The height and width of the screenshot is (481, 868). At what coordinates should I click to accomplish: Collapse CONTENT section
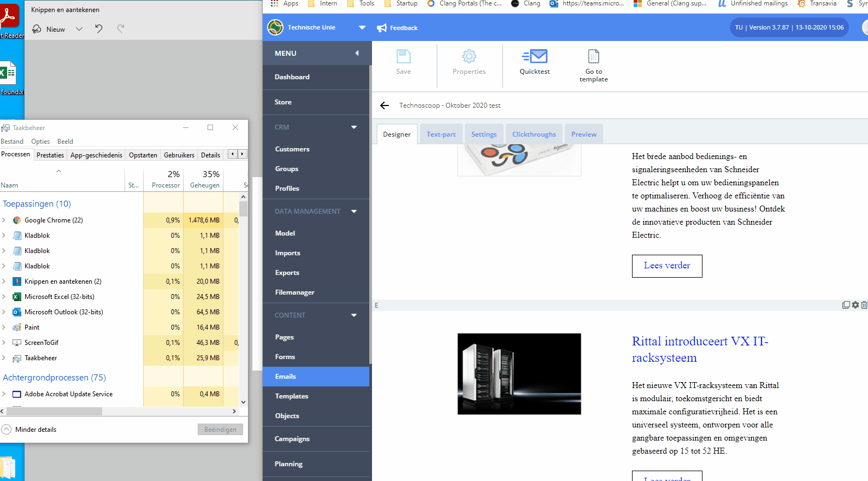pyautogui.click(x=354, y=315)
